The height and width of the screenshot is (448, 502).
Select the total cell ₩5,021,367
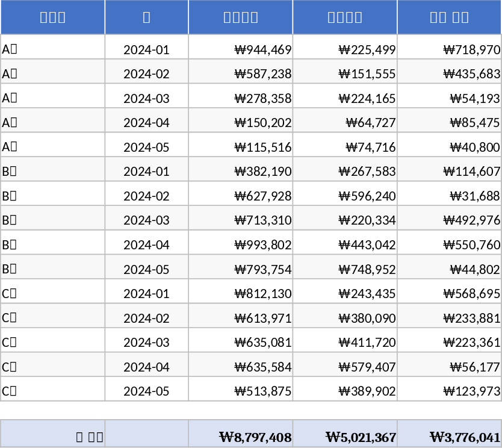tap(345, 435)
